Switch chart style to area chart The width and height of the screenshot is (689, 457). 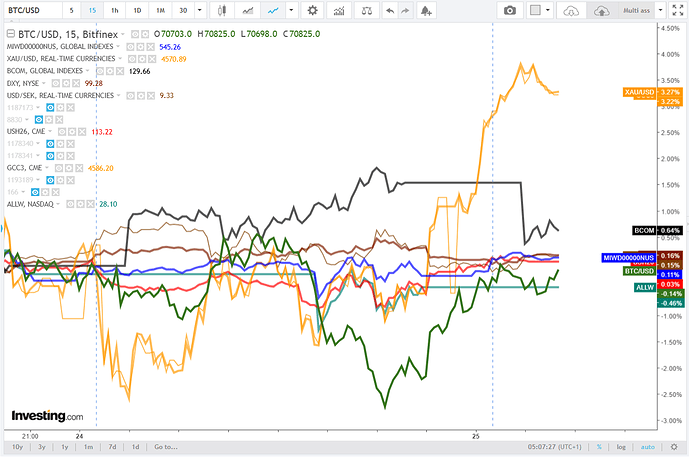(x=248, y=10)
